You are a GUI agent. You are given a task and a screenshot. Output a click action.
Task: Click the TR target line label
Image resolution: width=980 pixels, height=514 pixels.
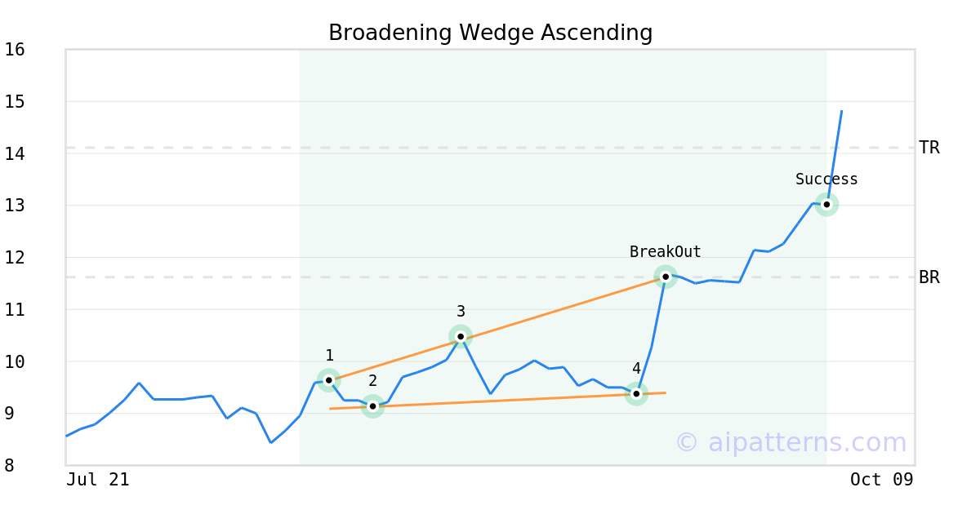point(929,148)
